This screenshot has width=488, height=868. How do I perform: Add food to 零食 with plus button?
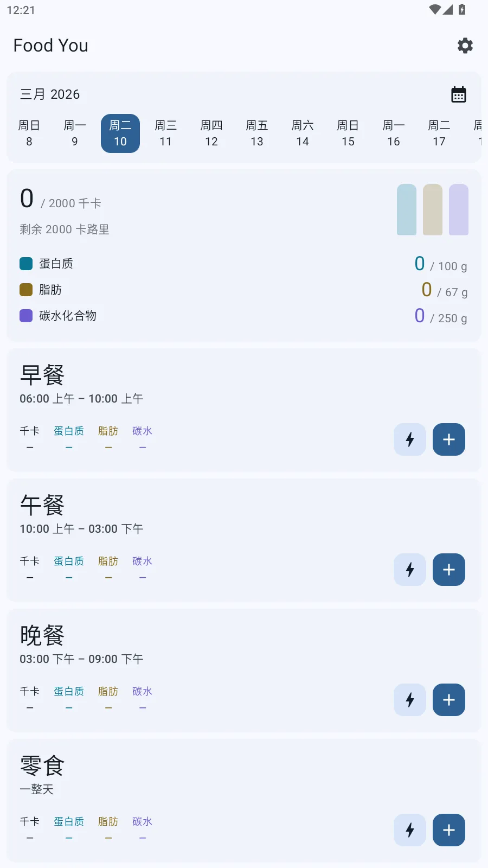point(449,830)
